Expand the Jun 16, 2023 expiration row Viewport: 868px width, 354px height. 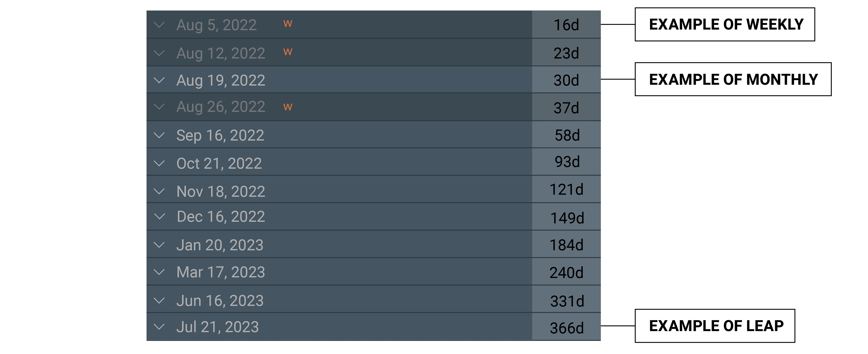click(x=159, y=300)
